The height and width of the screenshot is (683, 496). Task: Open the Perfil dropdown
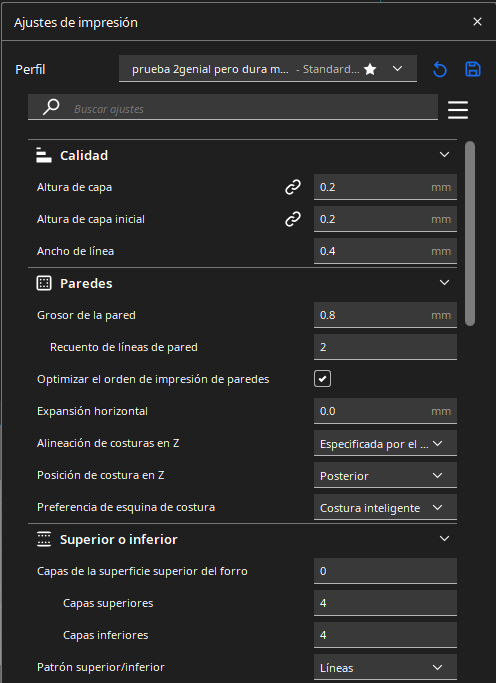click(x=267, y=69)
